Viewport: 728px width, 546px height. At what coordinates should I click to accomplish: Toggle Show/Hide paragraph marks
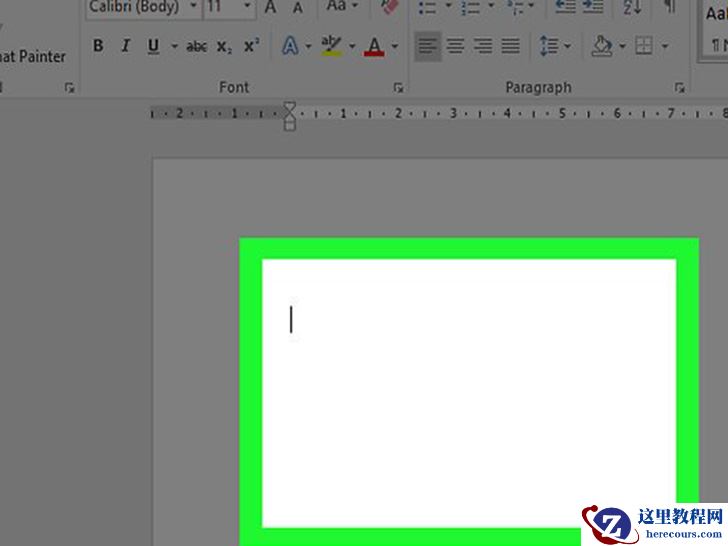[669, 6]
